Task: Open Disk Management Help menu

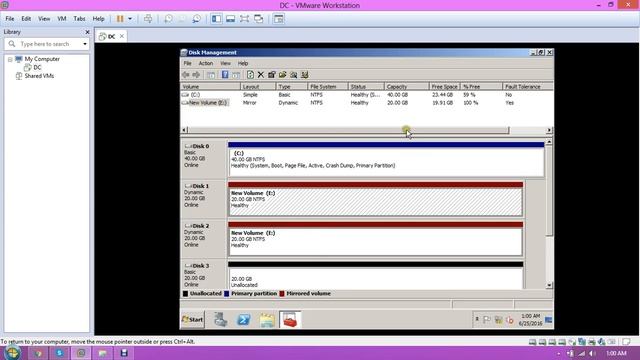Action: [243, 63]
